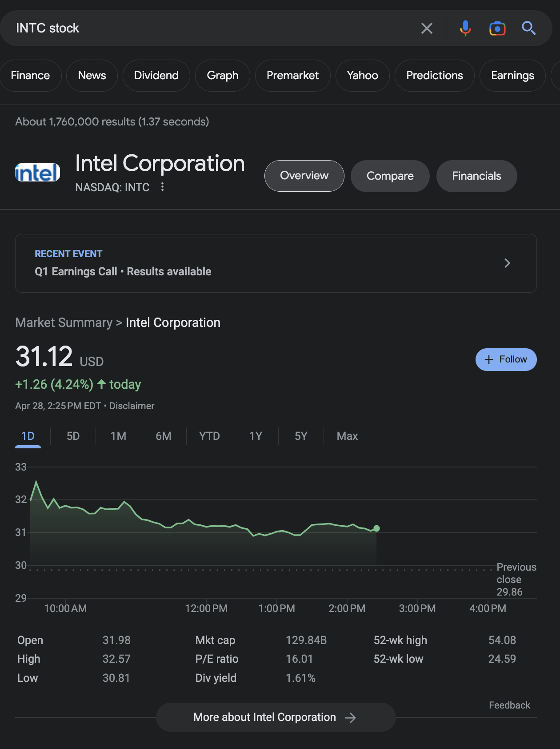This screenshot has height=749, width=560.
Task: Select the Max chart range
Action: click(347, 436)
